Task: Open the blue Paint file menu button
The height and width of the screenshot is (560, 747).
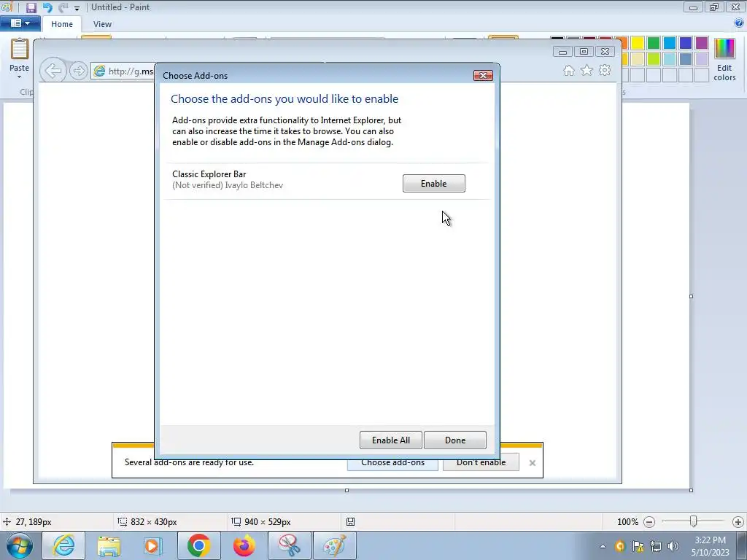Action: [x=20, y=23]
